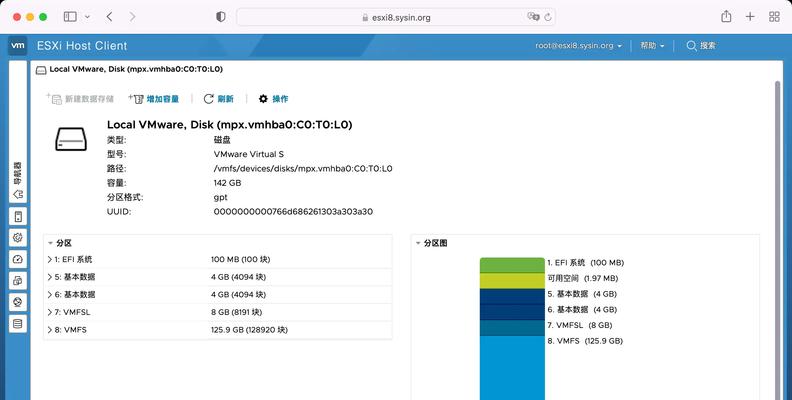Click the 125.9 GB (128920 块) value
Screen dimensions: 792x400
click(249, 330)
